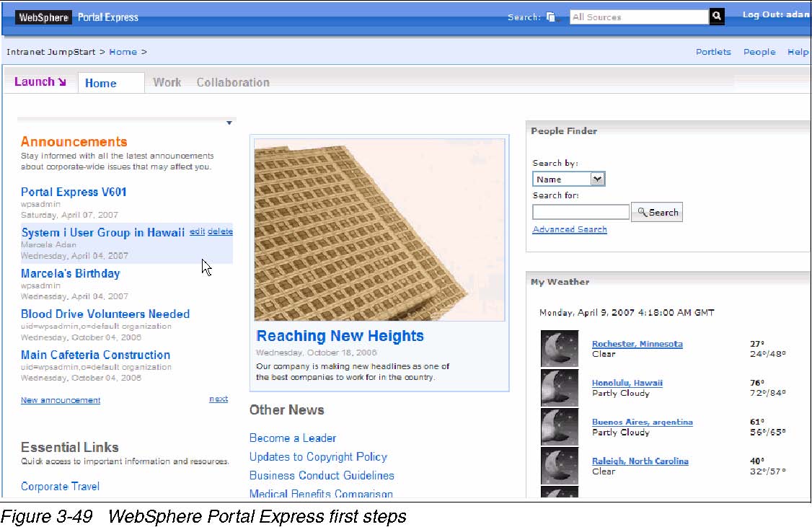
Task: Edit the System i User Group announcement
Action: point(197,231)
